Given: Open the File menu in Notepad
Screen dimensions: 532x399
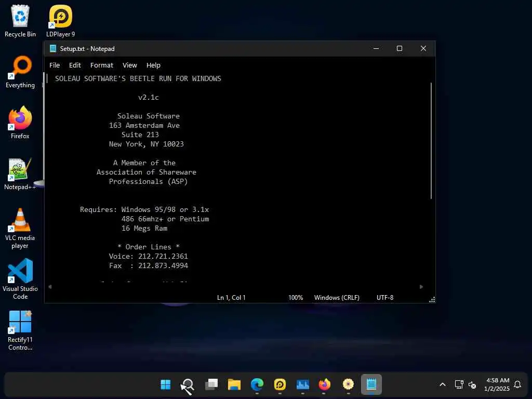Looking at the screenshot, I should pyautogui.click(x=54, y=65).
